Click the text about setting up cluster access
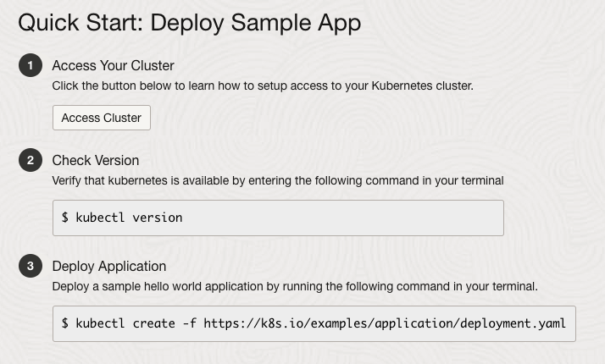The width and height of the screenshot is (605, 364). coord(263,85)
